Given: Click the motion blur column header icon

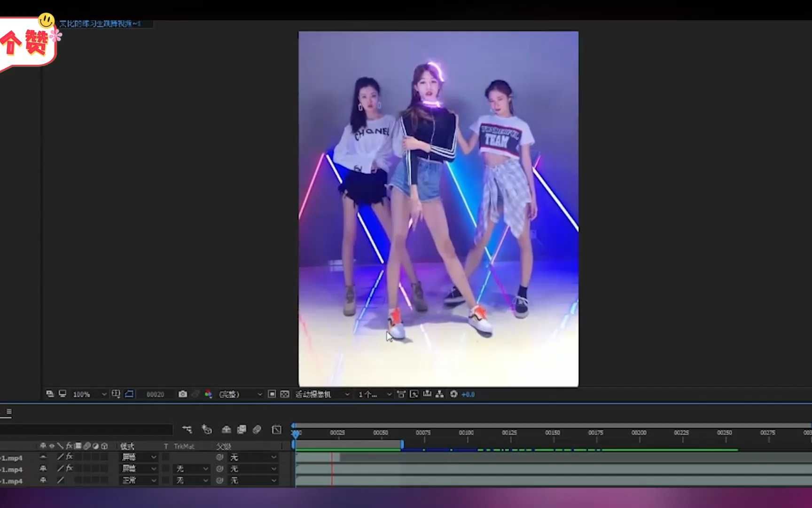Looking at the screenshot, I should [87, 445].
